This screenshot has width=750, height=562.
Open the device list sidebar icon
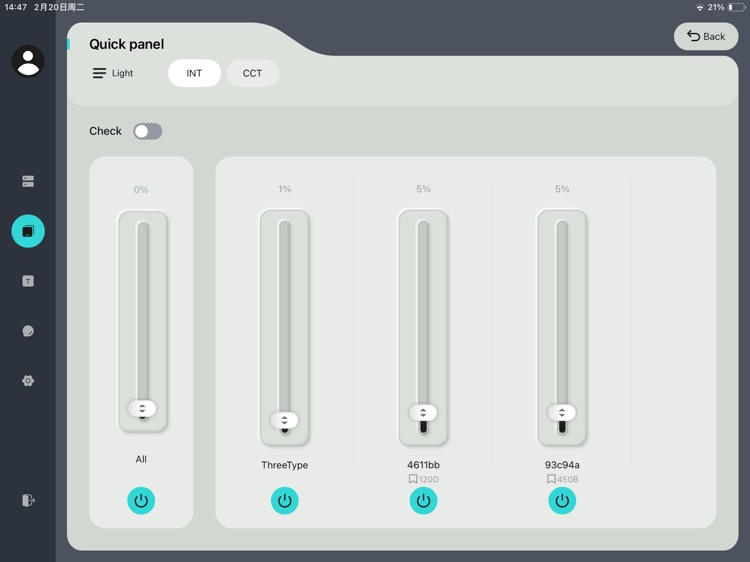pyautogui.click(x=28, y=181)
